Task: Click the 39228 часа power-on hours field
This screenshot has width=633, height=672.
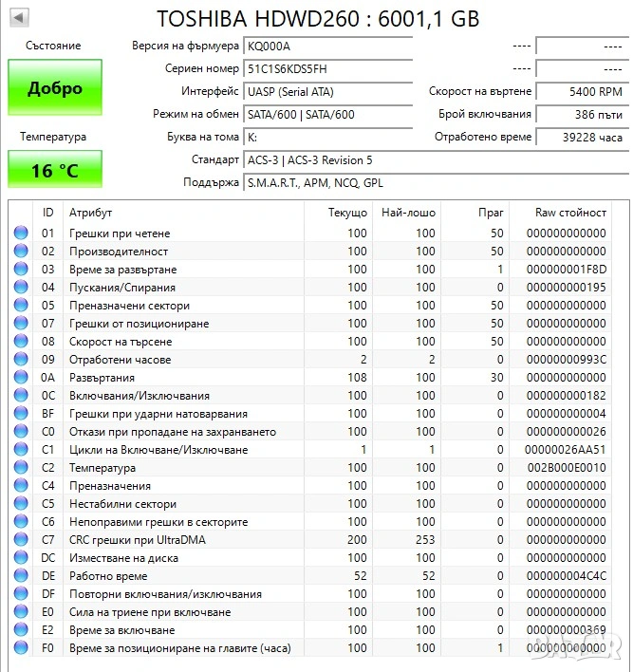Action: point(579,137)
